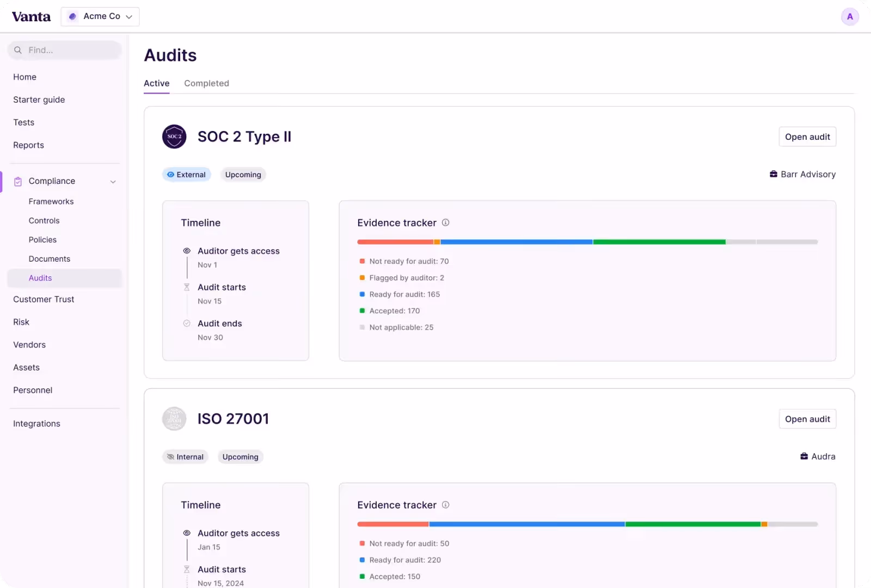Image resolution: width=871 pixels, height=588 pixels.
Task: Collapse the Compliance section chevron
Action: (x=113, y=182)
